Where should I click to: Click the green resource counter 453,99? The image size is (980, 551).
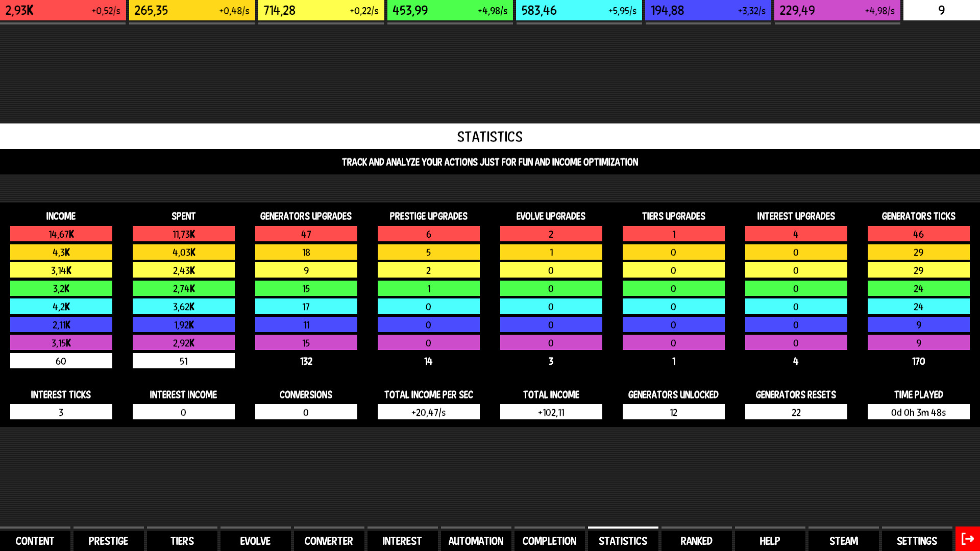point(450,11)
